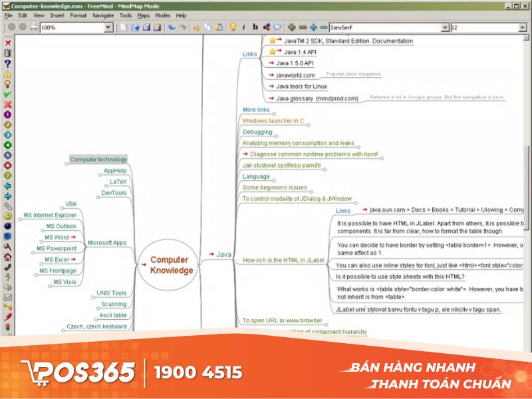Expand the Windows launcher in C node
Viewport: 532px width, 399px height.
click(x=308, y=125)
